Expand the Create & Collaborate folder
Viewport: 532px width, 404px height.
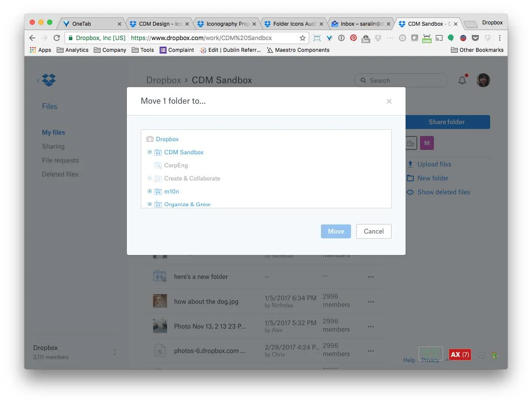150,178
